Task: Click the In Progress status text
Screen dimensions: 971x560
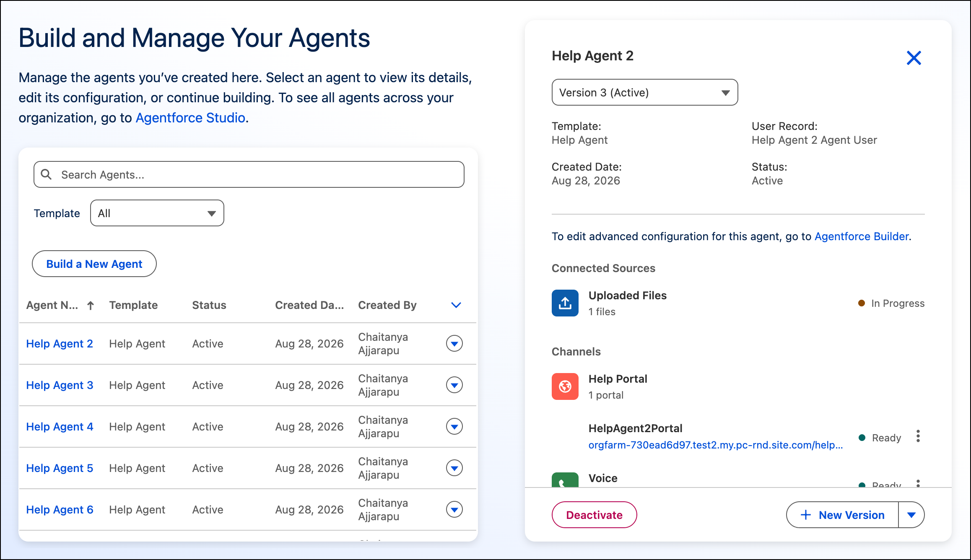Action: [x=898, y=303]
